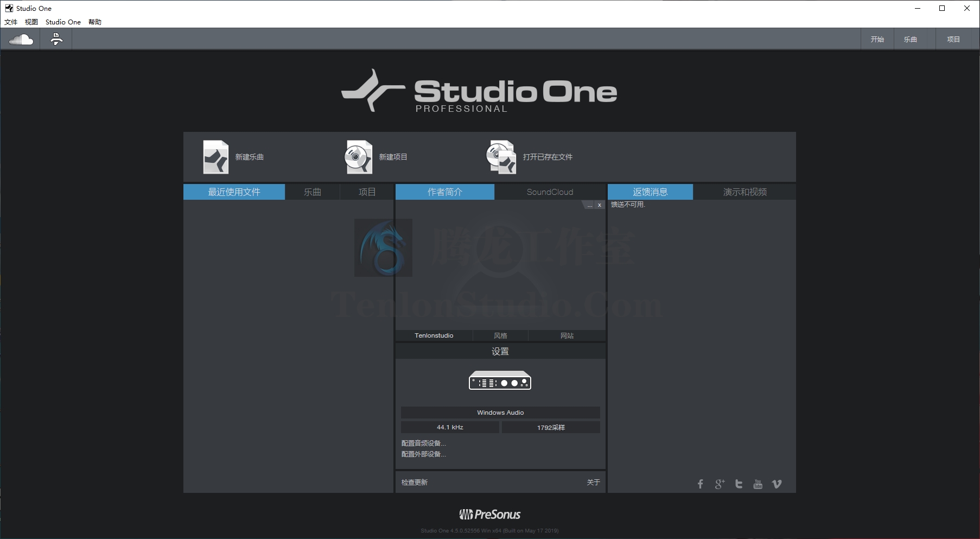Viewport: 980px width, 539px height.
Task: Open the Studio One menu
Action: pos(63,22)
